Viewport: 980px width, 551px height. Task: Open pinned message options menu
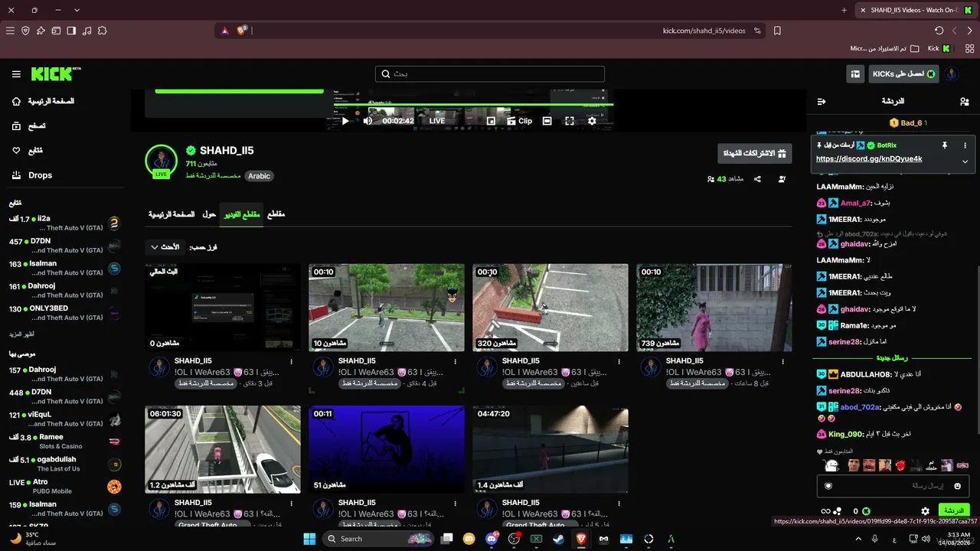[965, 145]
